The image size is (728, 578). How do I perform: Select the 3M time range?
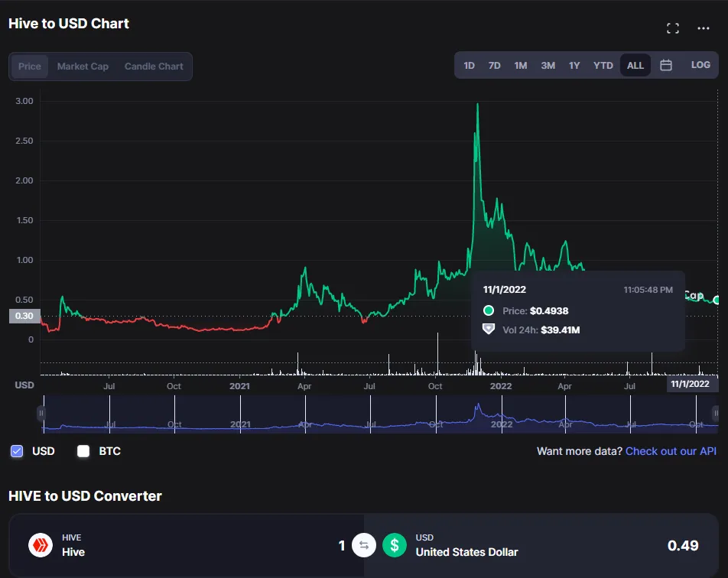(x=548, y=66)
